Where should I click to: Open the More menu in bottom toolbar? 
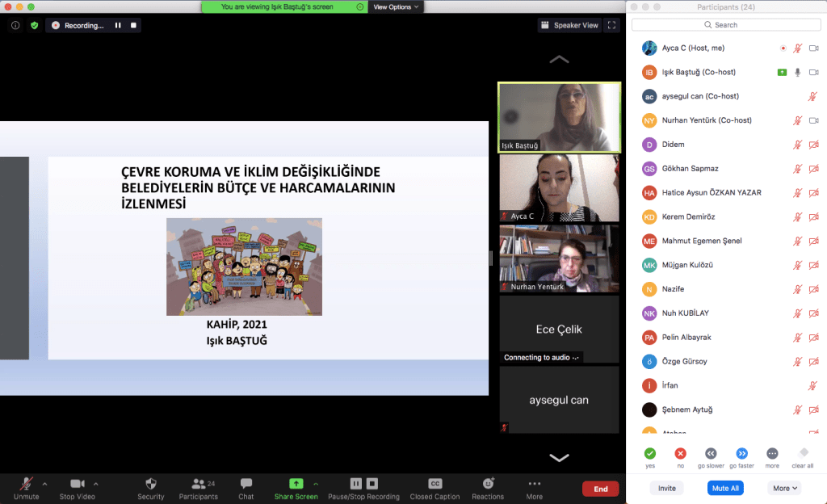point(534,484)
